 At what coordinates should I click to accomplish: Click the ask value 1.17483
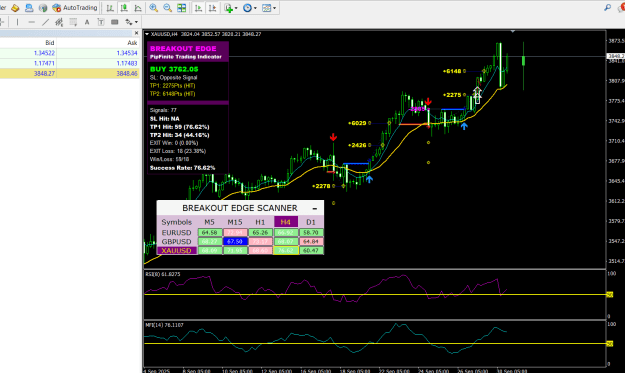pos(127,63)
